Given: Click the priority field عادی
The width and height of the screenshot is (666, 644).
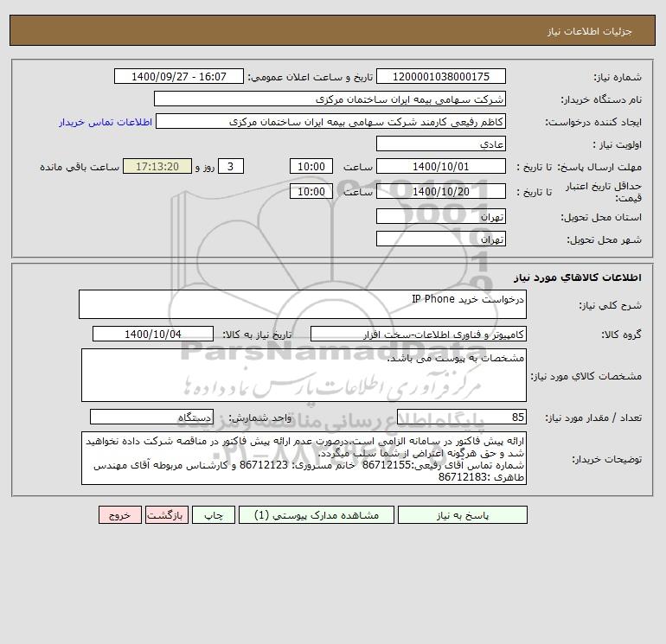Looking at the screenshot, I should 441,143.
